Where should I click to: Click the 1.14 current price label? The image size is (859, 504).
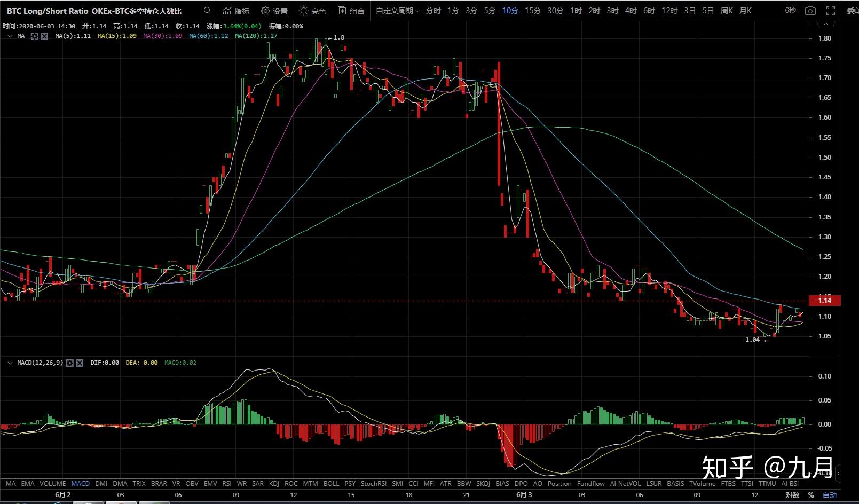[x=825, y=301]
